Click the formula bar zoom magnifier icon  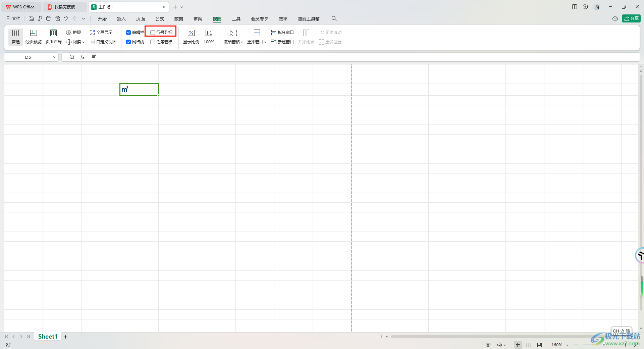pos(72,57)
